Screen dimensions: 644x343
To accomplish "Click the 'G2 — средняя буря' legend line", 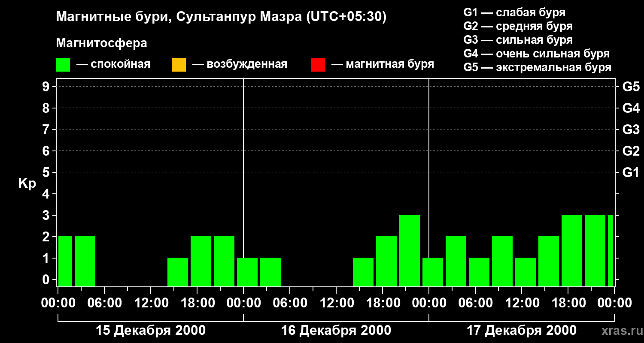I will click(518, 26).
